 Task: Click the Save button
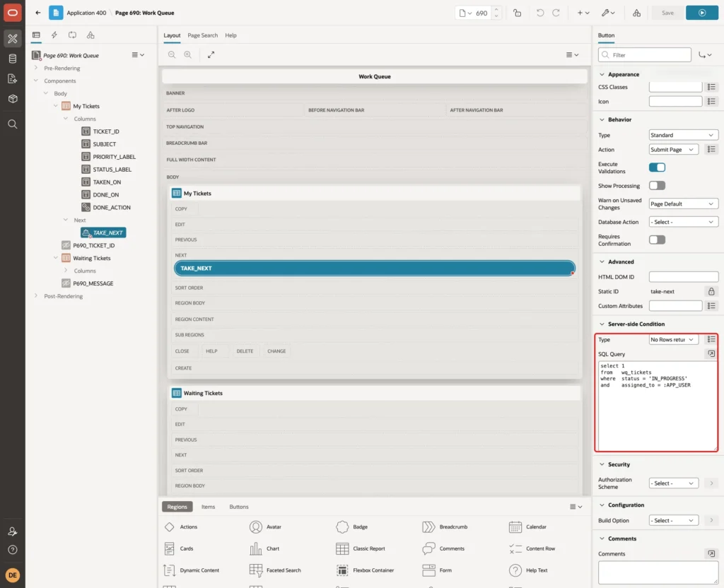(x=667, y=13)
